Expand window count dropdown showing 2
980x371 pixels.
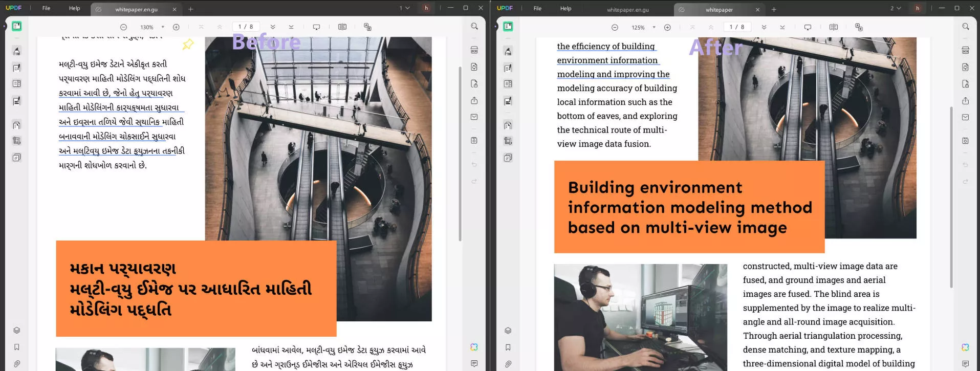[896, 8]
